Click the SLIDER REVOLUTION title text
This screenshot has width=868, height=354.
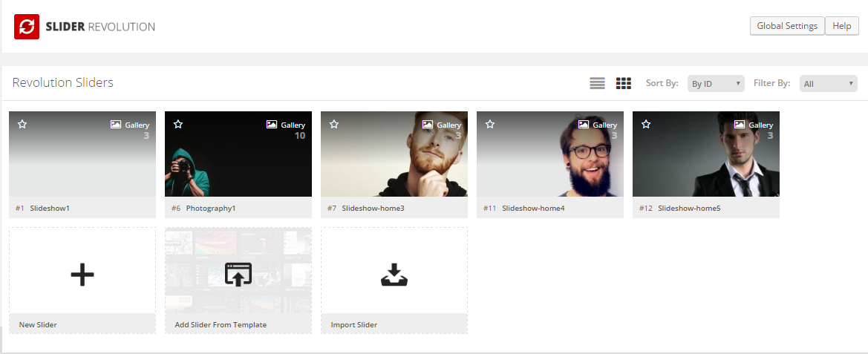(x=101, y=27)
